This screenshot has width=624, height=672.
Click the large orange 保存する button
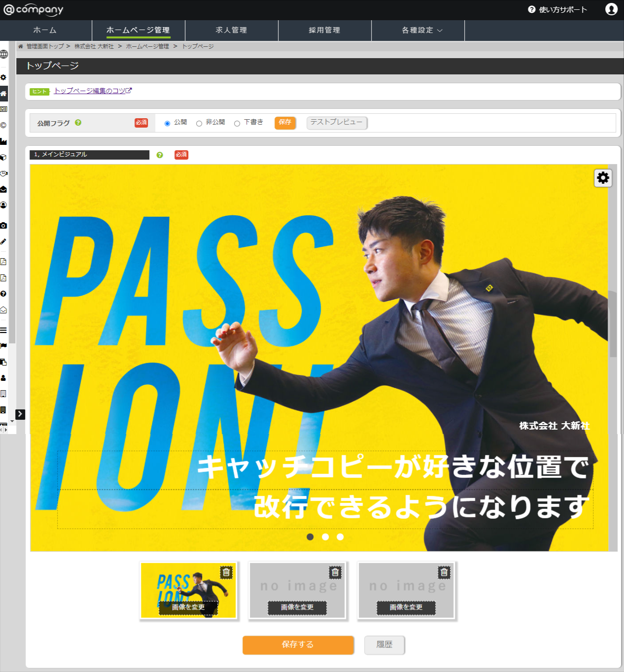pos(298,645)
